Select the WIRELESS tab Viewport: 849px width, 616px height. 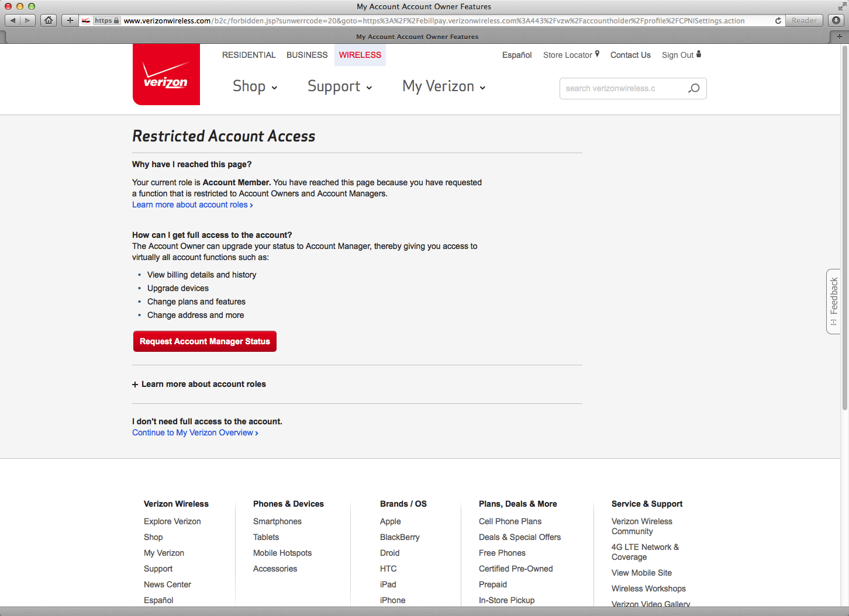[x=360, y=55]
